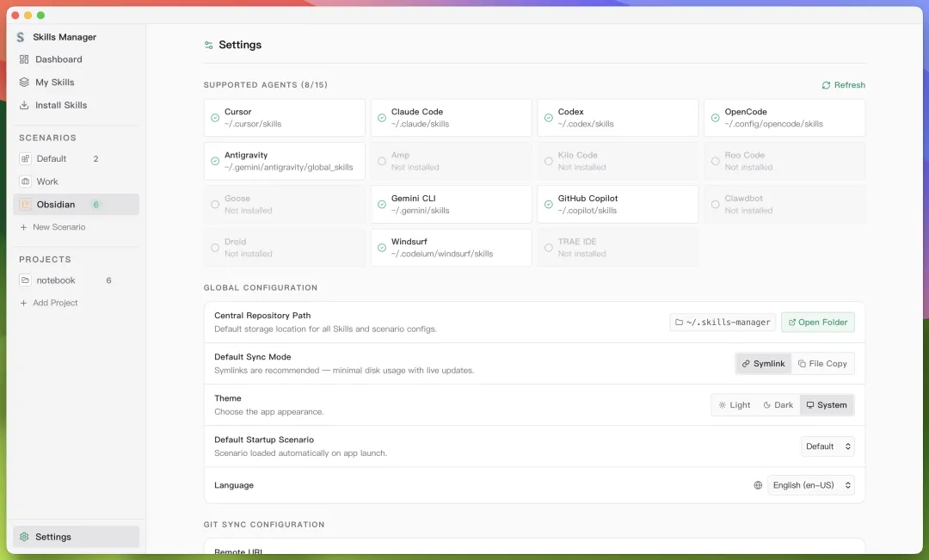The height and width of the screenshot is (560, 929).
Task: Click the Amp not-installed circle
Action: [382, 161]
